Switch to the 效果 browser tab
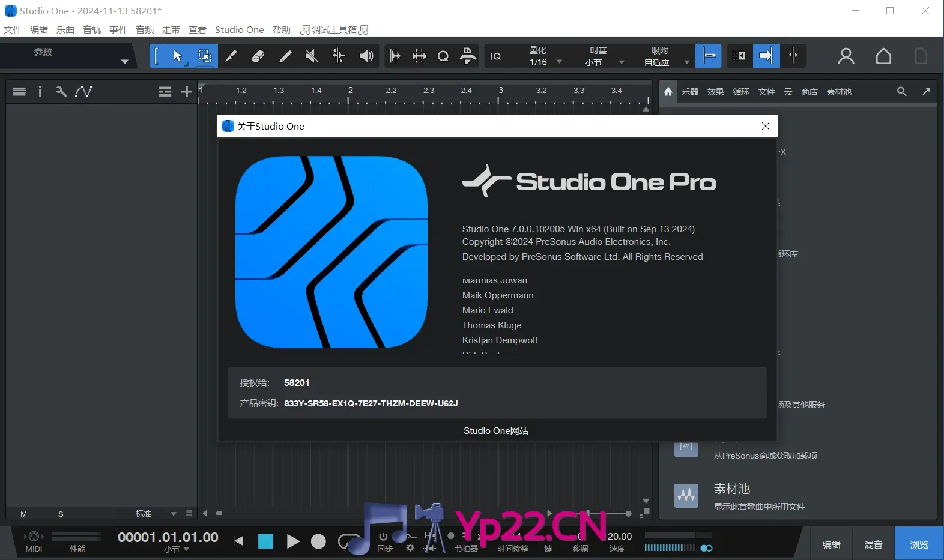 pyautogui.click(x=715, y=92)
